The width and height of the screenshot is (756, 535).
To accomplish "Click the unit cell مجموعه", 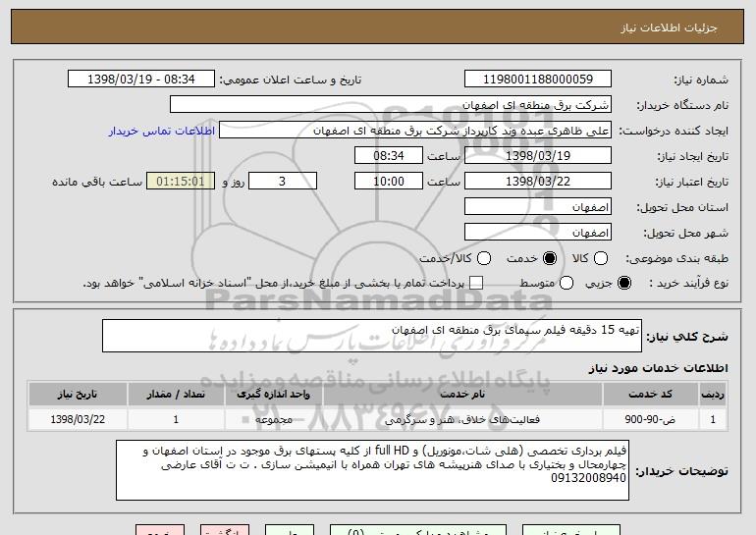I will pos(273,419).
